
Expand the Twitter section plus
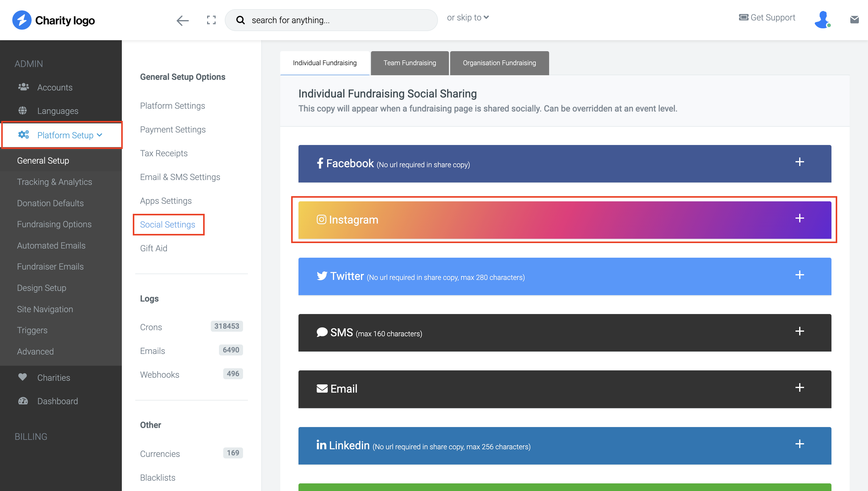(799, 275)
